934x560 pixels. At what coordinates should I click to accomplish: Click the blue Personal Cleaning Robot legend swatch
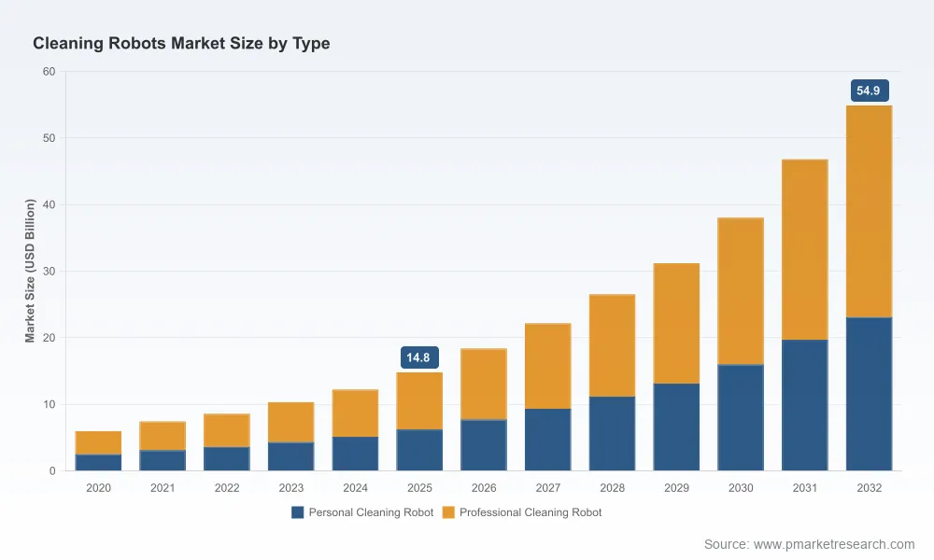click(297, 512)
